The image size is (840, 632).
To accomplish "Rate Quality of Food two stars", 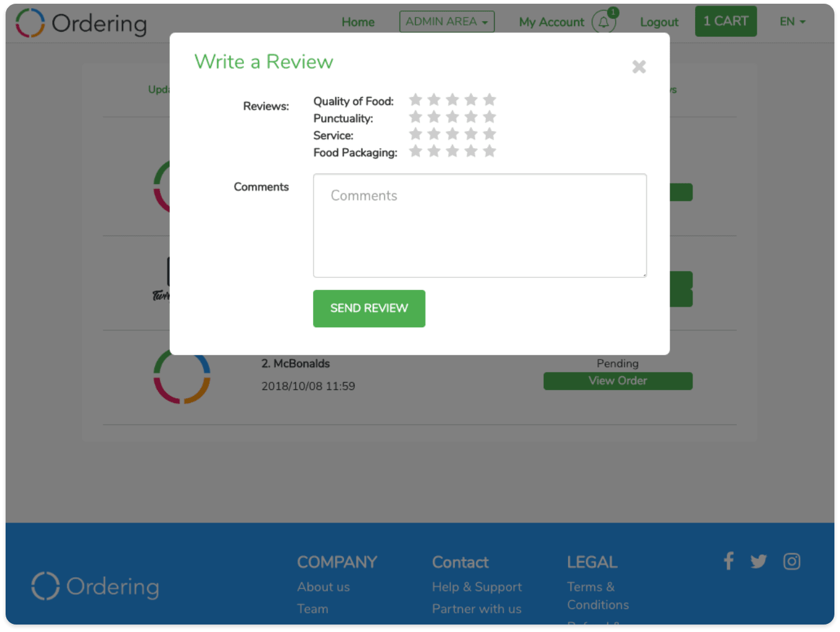I will [x=434, y=100].
